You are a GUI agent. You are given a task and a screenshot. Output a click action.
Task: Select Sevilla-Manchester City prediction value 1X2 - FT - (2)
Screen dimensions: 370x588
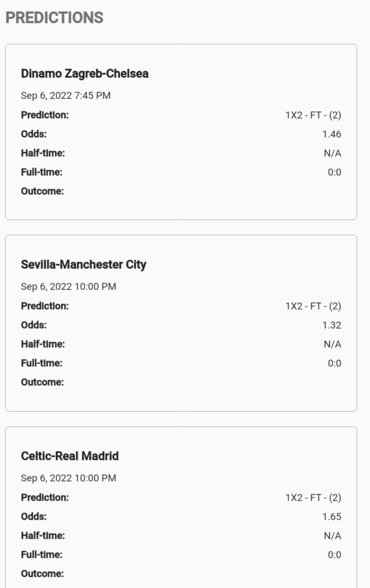313,306
